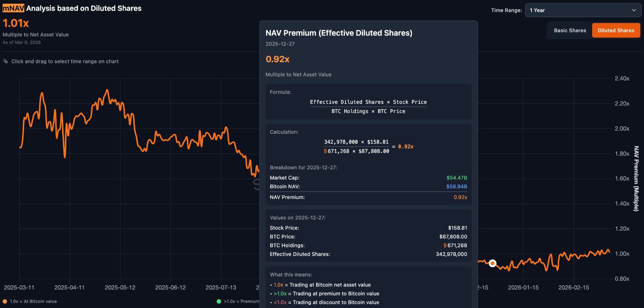The height and width of the screenshot is (308, 644).
Task: Click the green Market Cap value $54.47B
Action: click(x=457, y=178)
